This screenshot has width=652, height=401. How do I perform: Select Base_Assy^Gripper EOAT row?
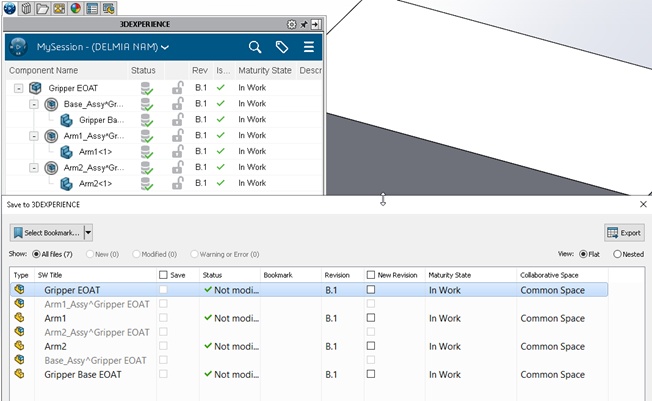coord(309,360)
